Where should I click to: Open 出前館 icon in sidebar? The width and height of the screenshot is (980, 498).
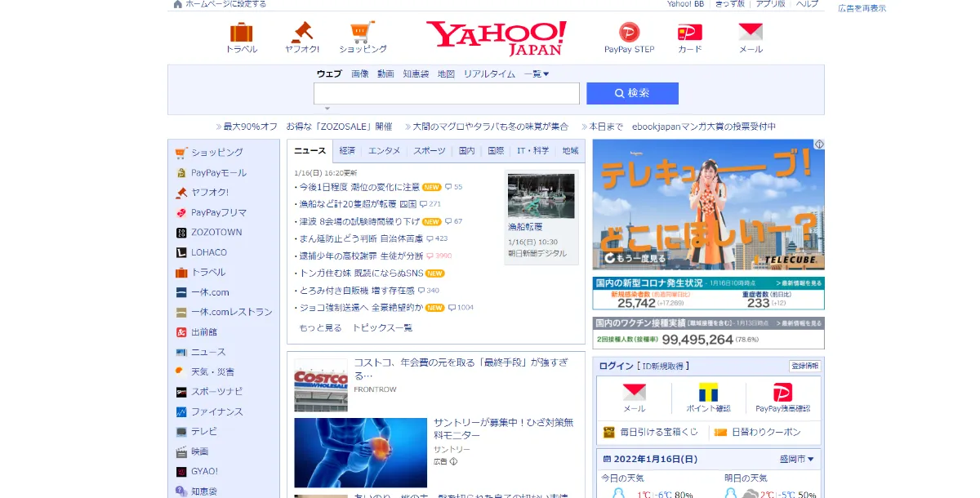tap(181, 332)
